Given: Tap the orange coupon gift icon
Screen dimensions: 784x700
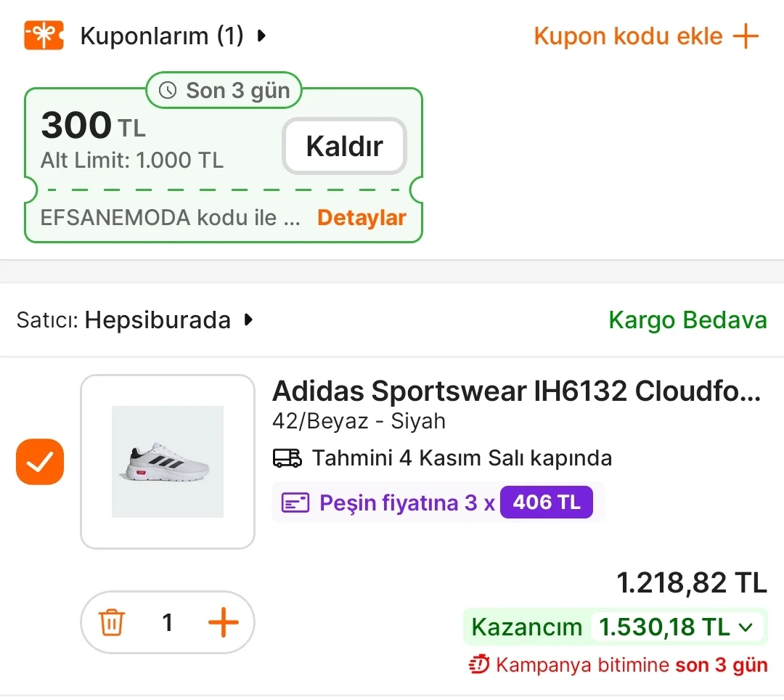Looking at the screenshot, I should pyautogui.click(x=44, y=35).
